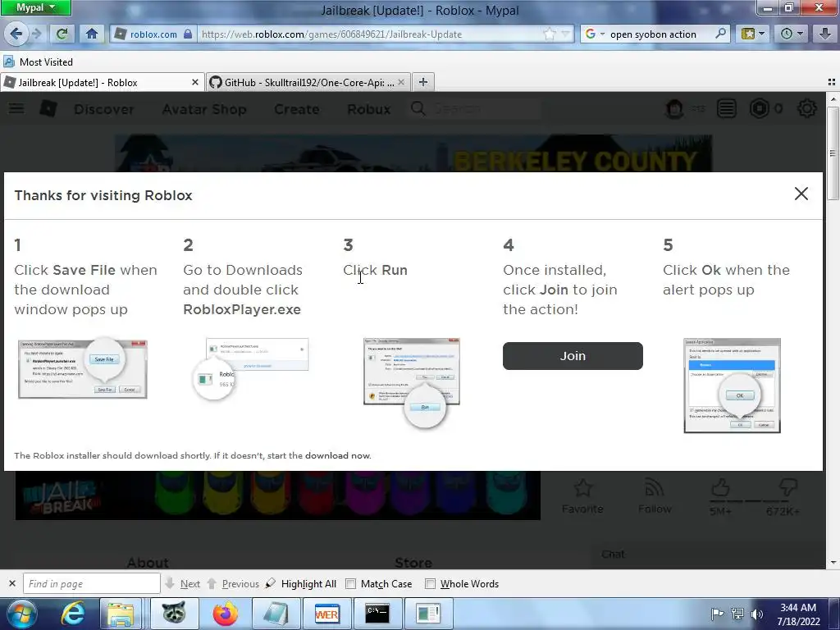Go to the Home page icon
Screen dimensions: 840x630
pos(92,34)
